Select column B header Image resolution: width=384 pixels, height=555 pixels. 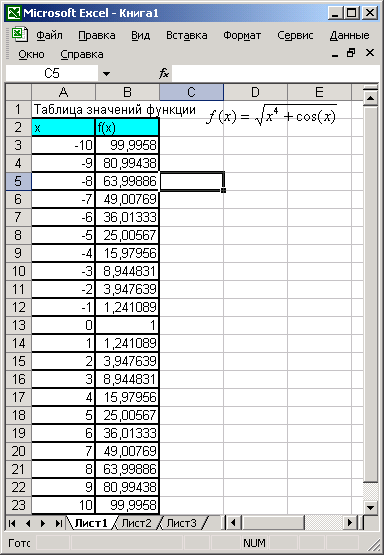(x=127, y=92)
